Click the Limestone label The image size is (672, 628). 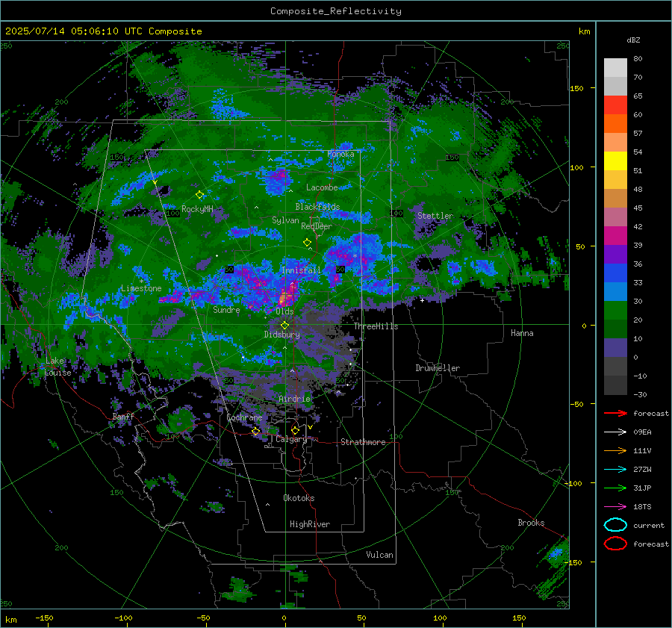click(141, 288)
